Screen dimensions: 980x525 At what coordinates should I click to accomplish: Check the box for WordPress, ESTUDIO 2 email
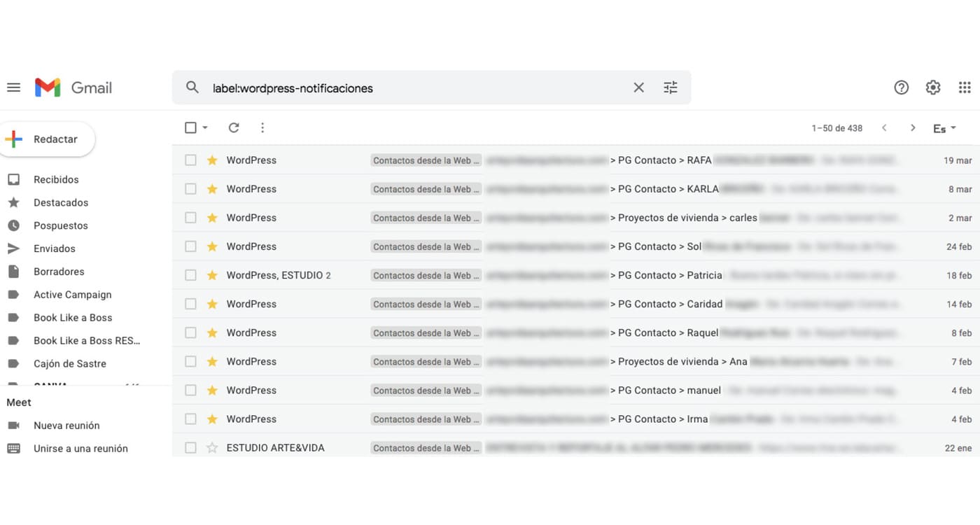190,275
